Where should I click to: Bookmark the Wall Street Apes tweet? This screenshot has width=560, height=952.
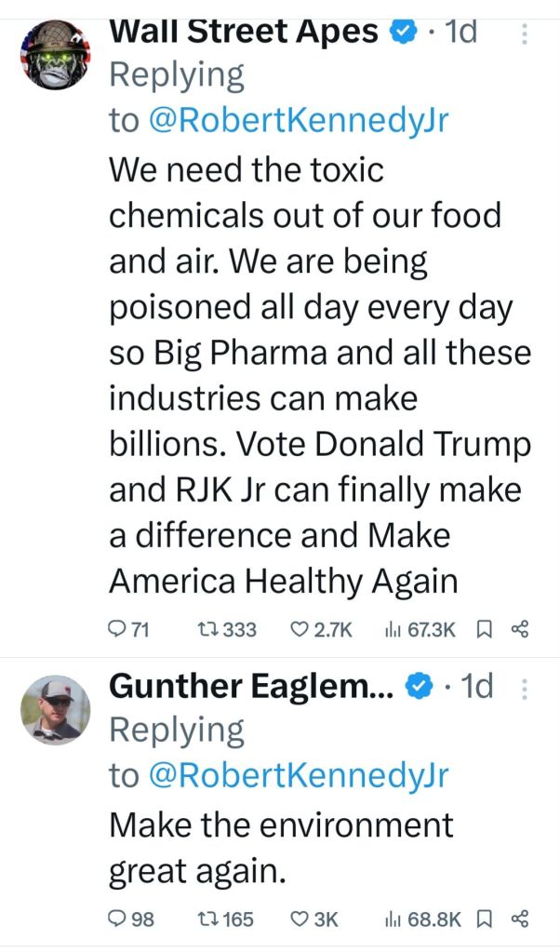484,630
